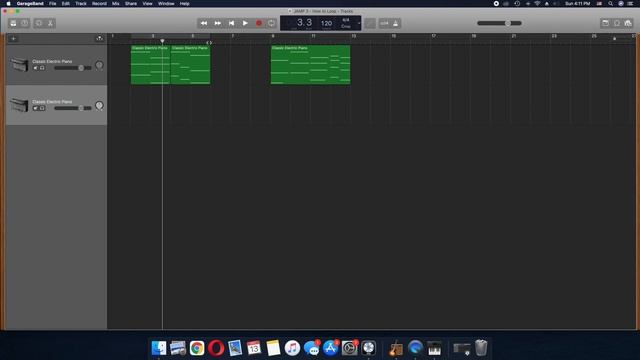Open Wi-Fi status menu
The height and width of the screenshot is (360, 640).
click(537, 3)
